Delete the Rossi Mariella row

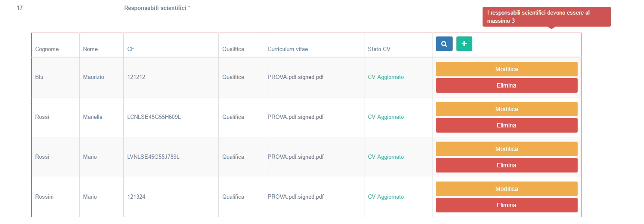pyautogui.click(x=507, y=125)
